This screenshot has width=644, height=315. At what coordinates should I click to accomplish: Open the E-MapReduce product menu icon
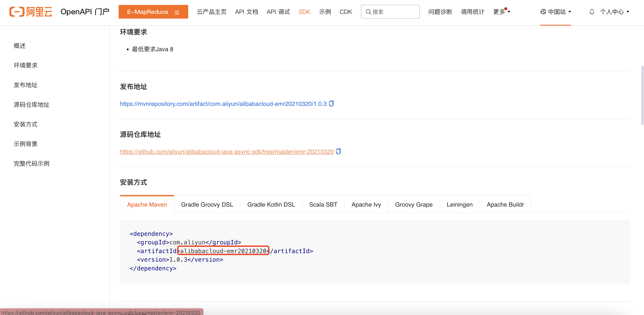click(177, 12)
